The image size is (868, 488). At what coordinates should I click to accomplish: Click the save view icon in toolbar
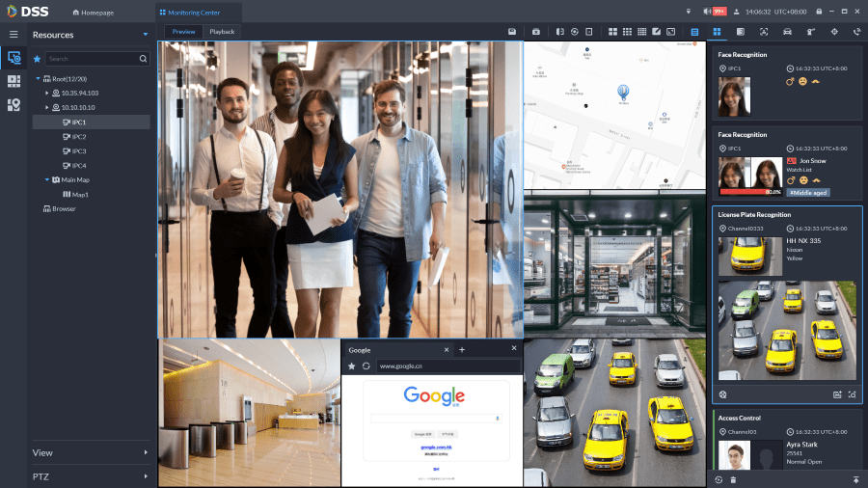[512, 32]
